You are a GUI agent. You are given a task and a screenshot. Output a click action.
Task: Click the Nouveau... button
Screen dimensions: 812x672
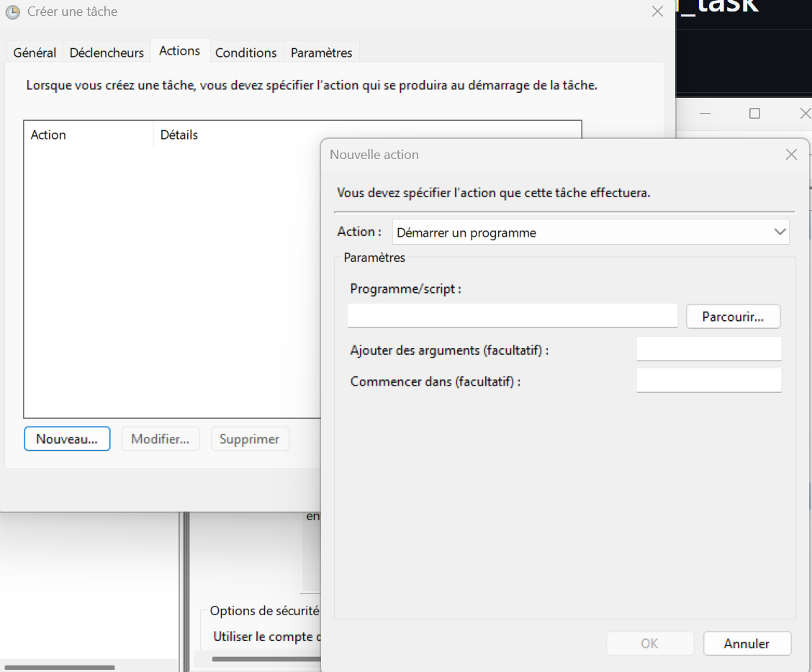coord(67,439)
